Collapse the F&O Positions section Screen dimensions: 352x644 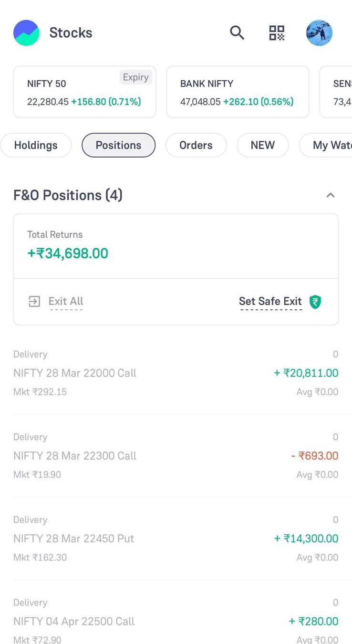[330, 195]
